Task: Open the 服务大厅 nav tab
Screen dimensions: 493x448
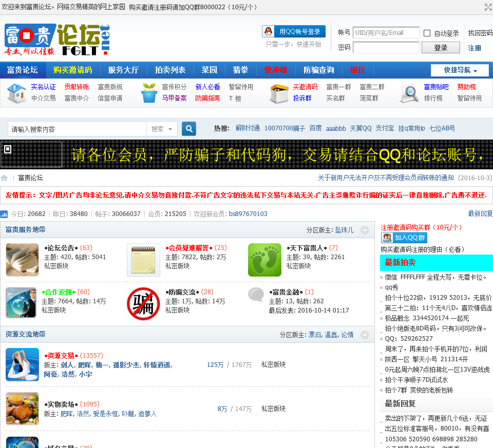Action: point(123,70)
